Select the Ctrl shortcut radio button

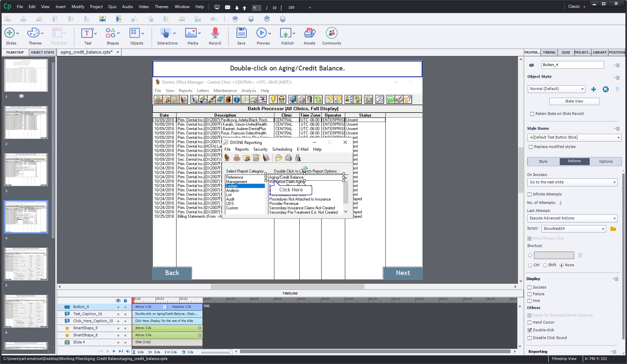coord(530,265)
